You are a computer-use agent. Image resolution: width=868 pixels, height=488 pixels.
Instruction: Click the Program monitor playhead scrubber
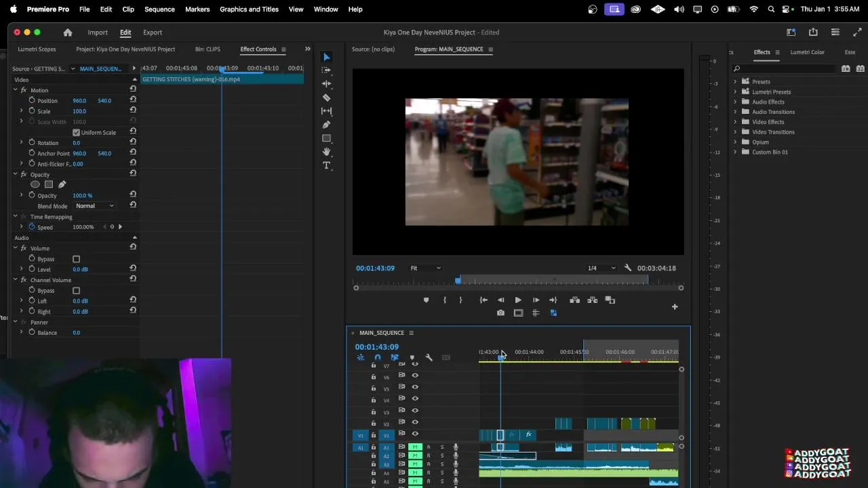tap(458, 281)
